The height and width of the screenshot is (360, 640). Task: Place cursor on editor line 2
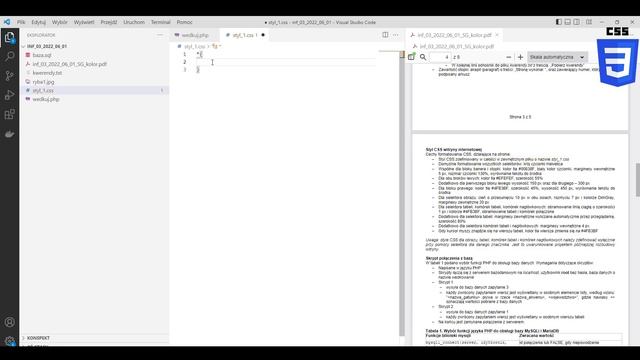coord(286,62)
